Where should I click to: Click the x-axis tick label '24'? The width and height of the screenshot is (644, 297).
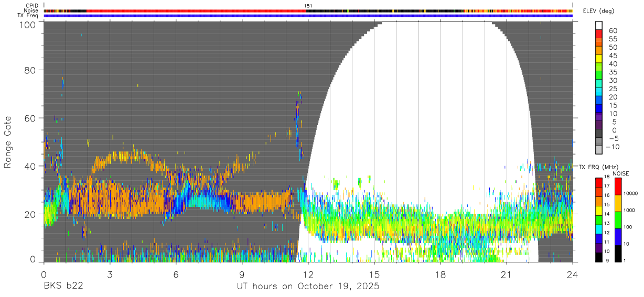click(x=572, y=274)
